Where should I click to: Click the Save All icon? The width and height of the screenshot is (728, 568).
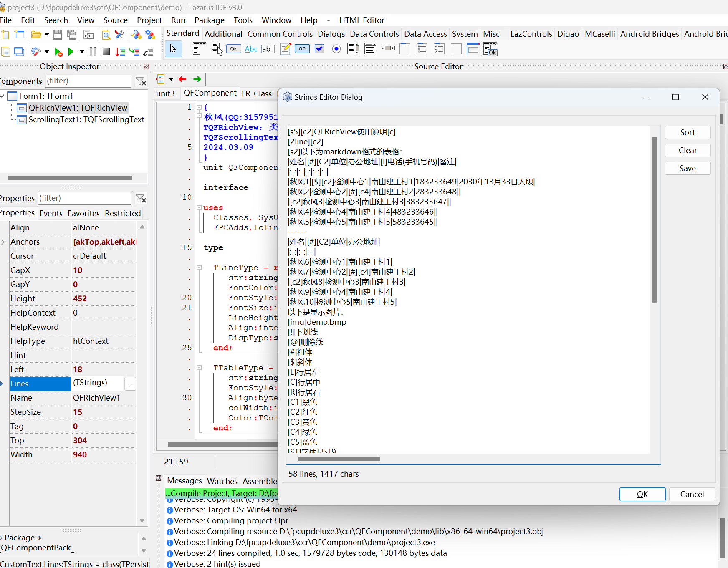click(x=72, y=35)
